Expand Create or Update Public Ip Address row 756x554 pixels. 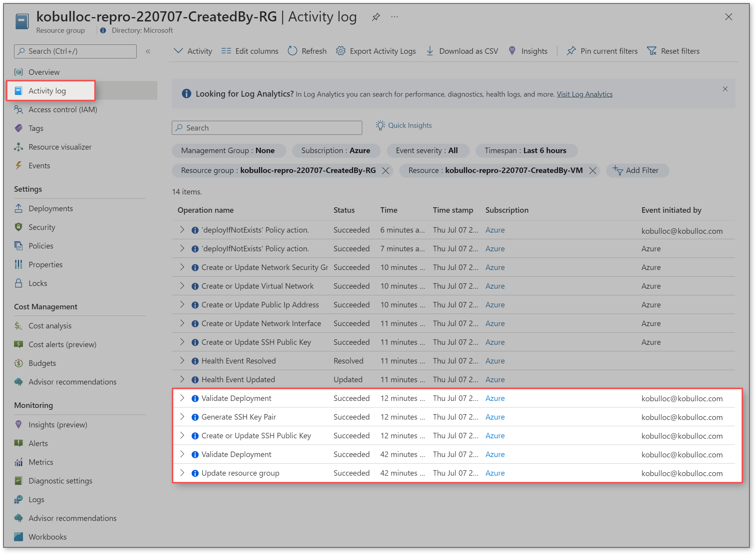click(182, 305)
